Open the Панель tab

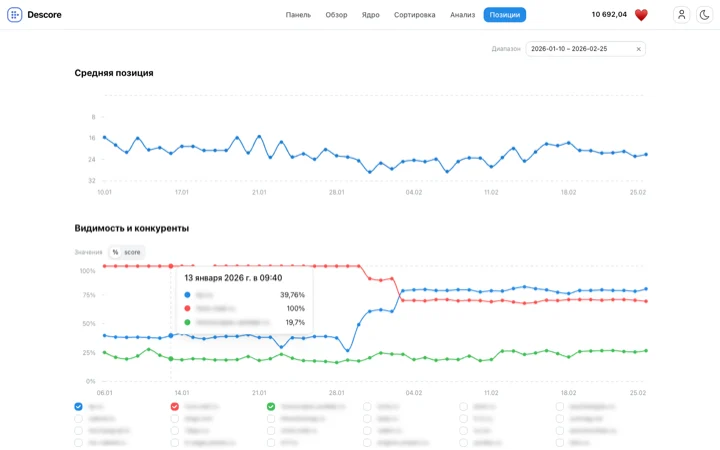298,15
